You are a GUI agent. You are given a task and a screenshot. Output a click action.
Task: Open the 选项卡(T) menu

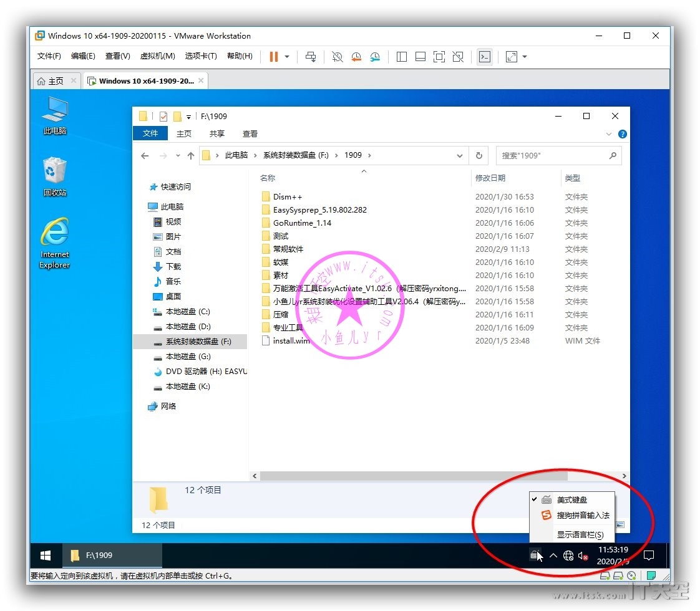pos(201,55)
